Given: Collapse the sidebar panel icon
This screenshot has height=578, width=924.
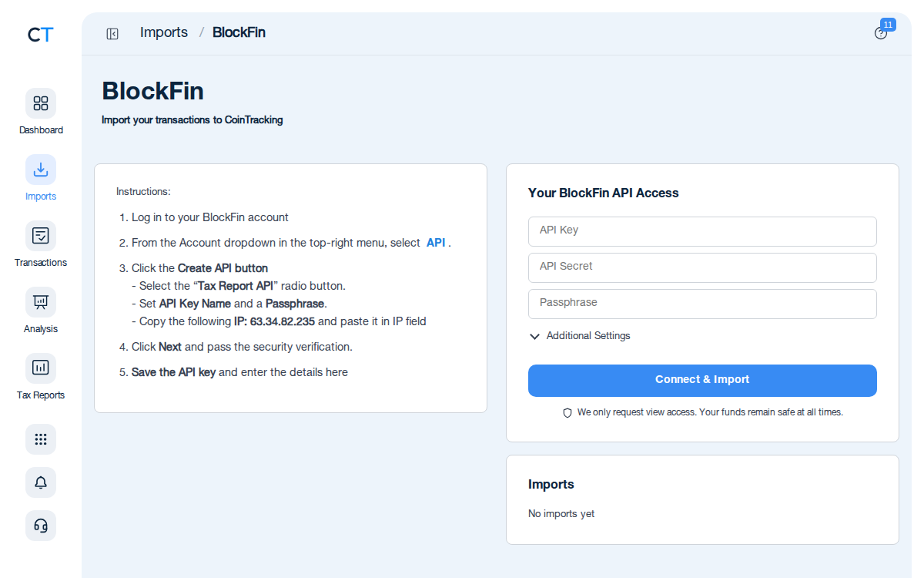Looking at the screenshot, I should click(112, 33).
